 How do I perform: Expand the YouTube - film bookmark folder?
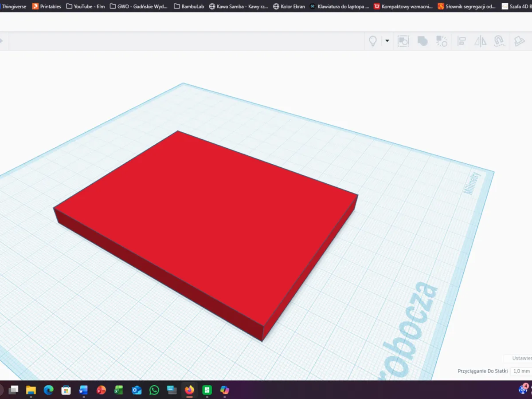85,6
